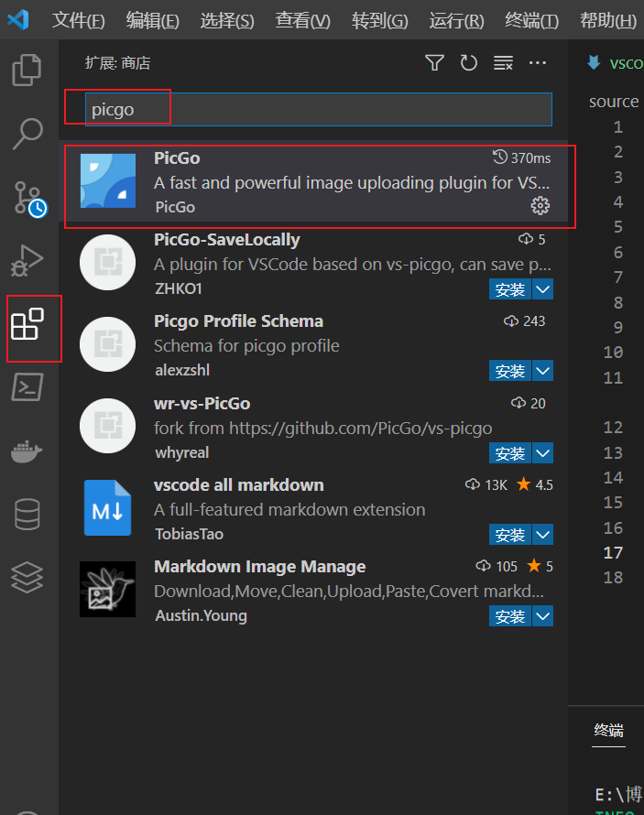The height and width of the screenshot is (815, 644).
Task: Open the 文件(F) menu
Action: coord(79,21)
